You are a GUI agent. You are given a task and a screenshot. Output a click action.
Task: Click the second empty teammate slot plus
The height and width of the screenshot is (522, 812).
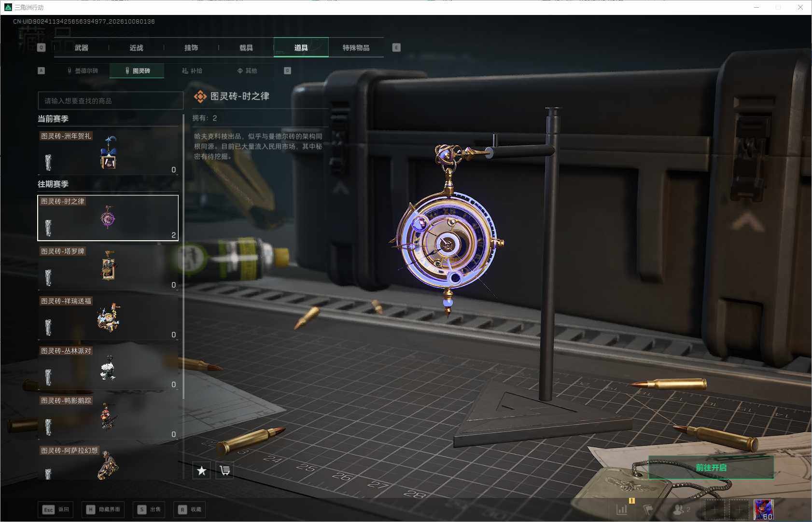[x=739, y=510]
